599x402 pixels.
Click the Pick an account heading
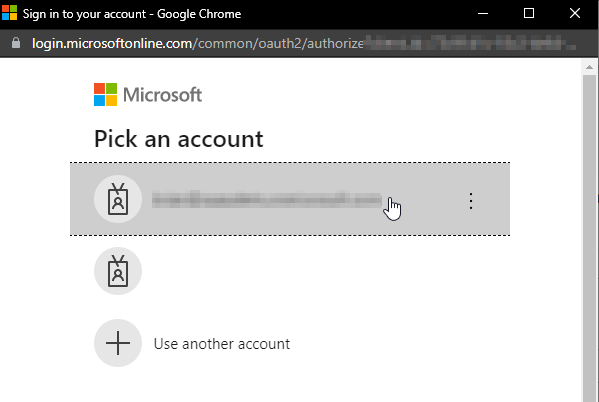point(179,139)
